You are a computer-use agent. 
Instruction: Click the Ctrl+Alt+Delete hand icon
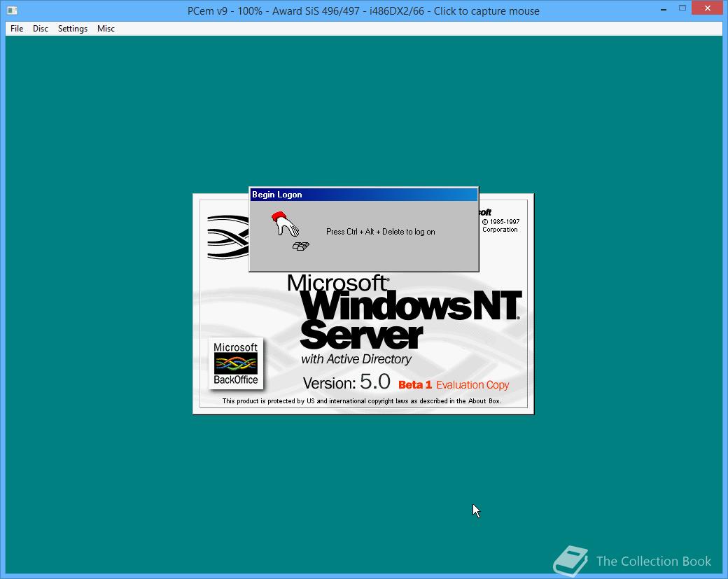(290, 231)
